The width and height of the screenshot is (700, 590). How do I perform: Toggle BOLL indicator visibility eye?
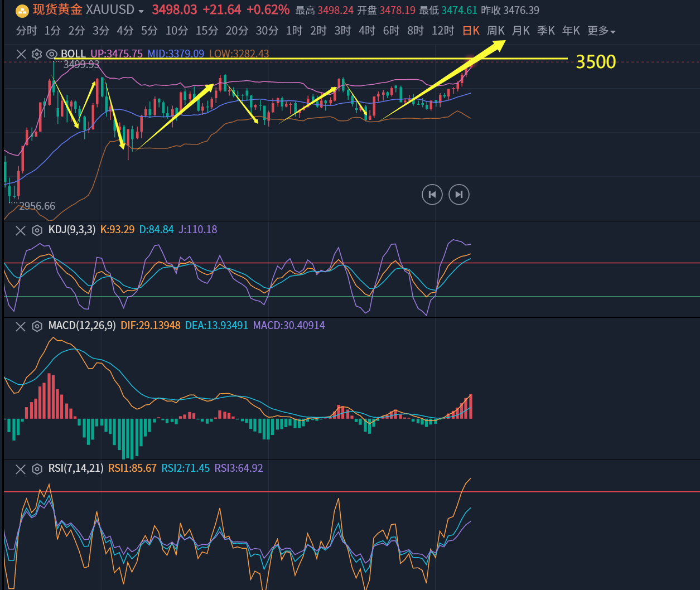point(52,54)
